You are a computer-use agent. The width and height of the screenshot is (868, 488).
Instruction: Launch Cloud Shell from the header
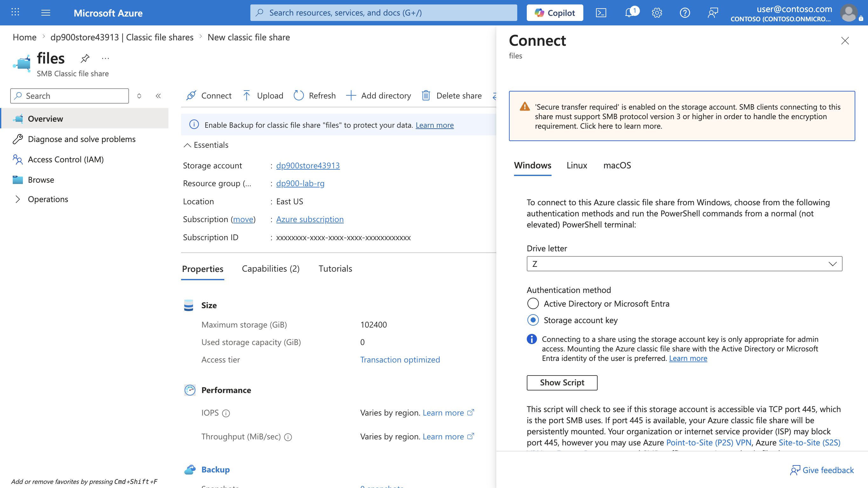(x=601, y=13)
